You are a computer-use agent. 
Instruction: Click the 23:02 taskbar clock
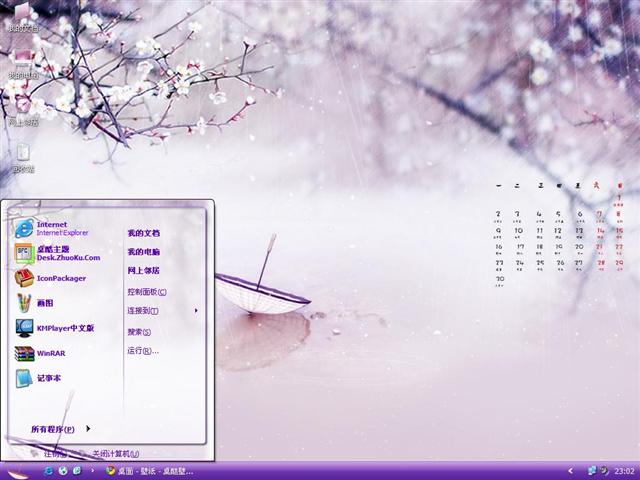624,471
